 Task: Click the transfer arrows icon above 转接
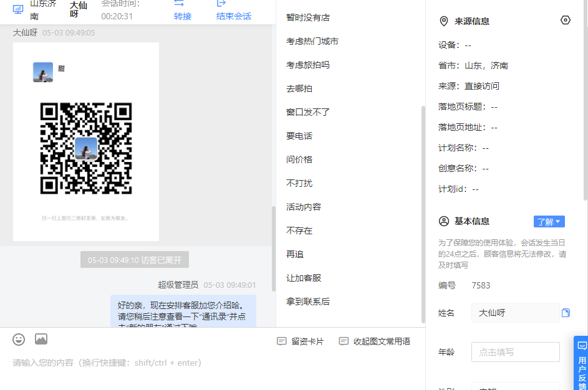click(x=179, y=3)
